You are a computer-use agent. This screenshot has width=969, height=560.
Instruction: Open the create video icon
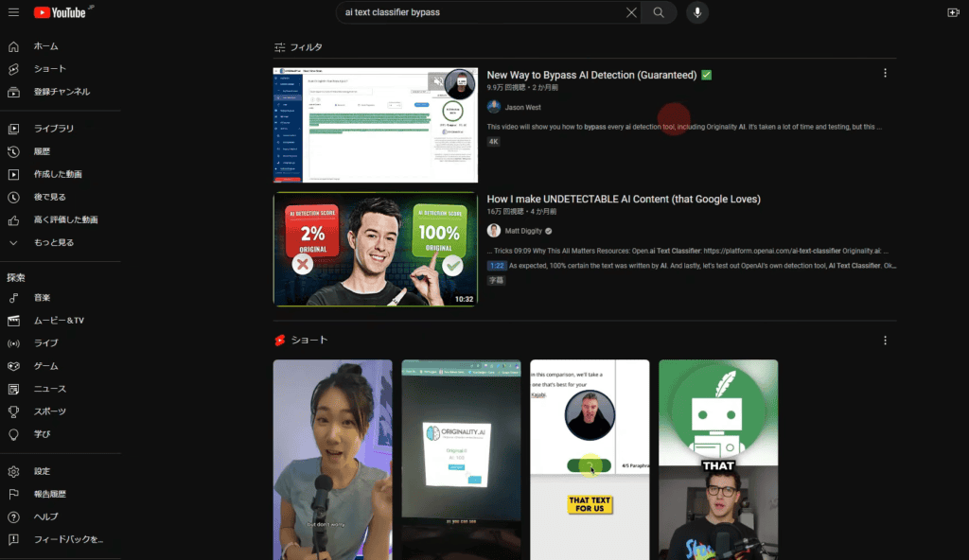(953, 12)
